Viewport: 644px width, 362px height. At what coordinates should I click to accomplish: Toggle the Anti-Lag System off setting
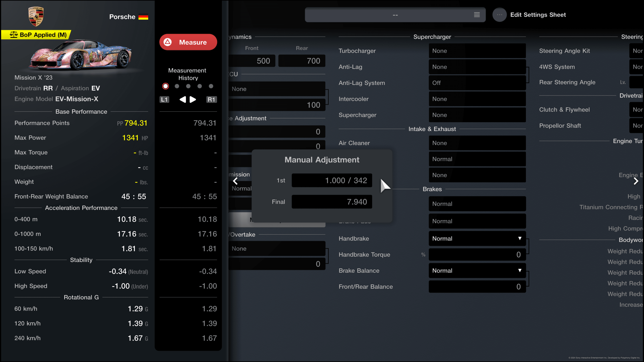(477, 83)
